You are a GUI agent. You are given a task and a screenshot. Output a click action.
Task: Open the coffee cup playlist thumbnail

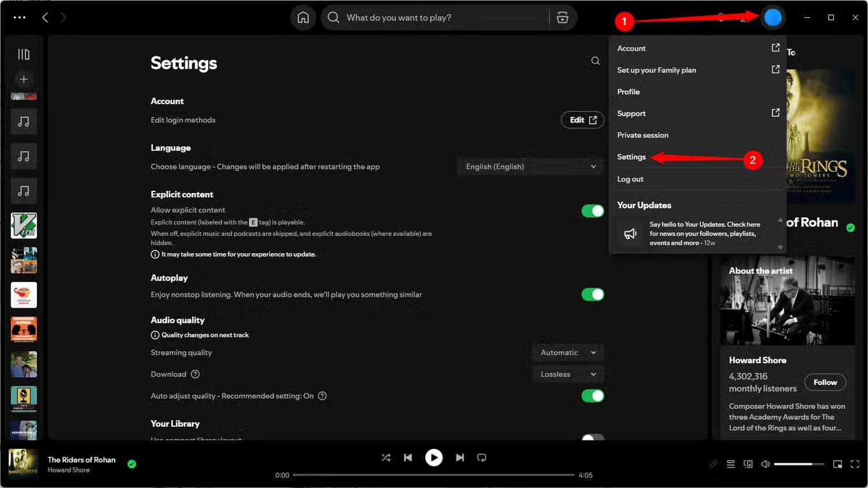click(24, 295)
